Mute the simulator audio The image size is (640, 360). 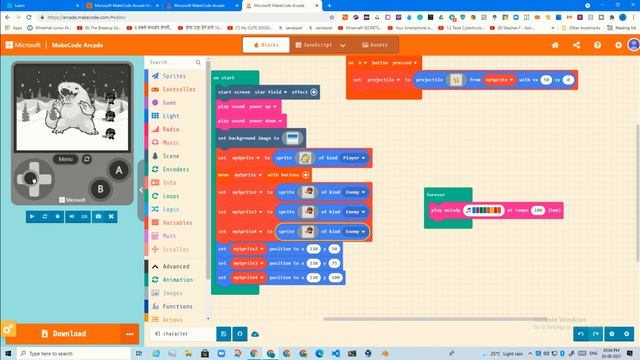[x=71, y=216]
